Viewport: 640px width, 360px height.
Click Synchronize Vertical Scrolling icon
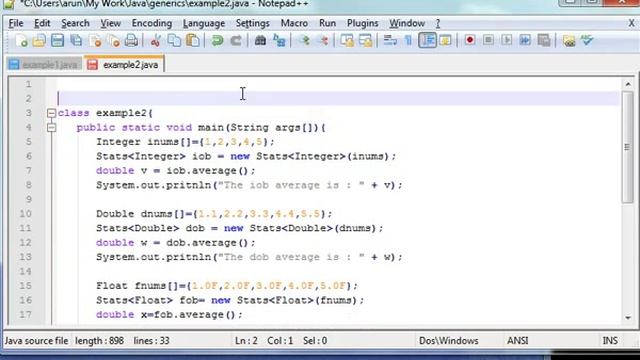tap(347, 40)
